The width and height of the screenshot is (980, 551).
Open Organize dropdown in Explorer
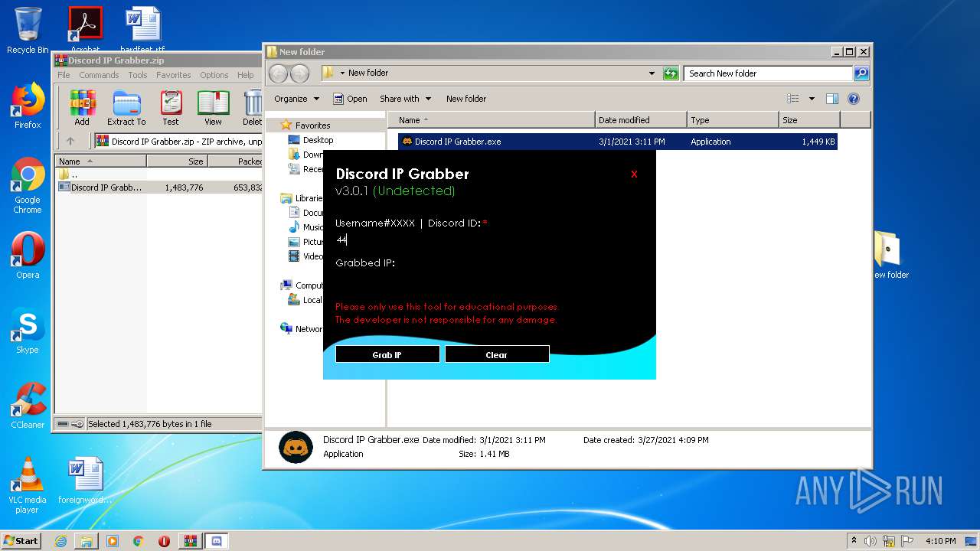[x=296, y=99]
